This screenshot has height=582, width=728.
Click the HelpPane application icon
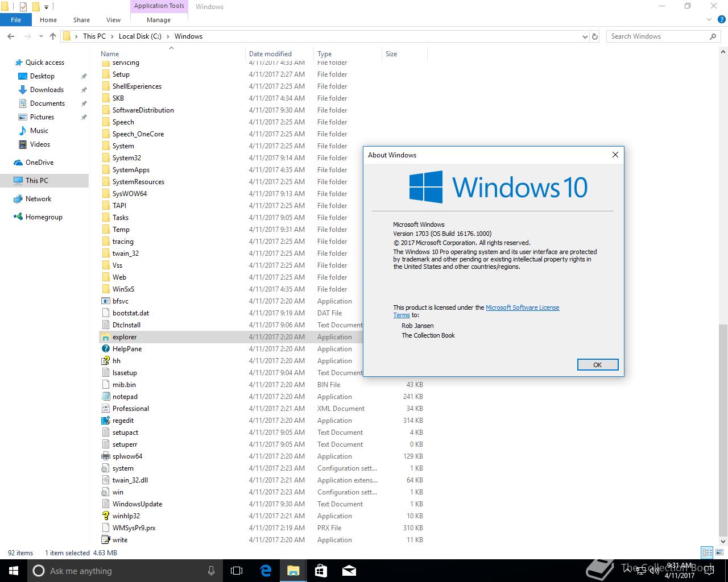105,349
